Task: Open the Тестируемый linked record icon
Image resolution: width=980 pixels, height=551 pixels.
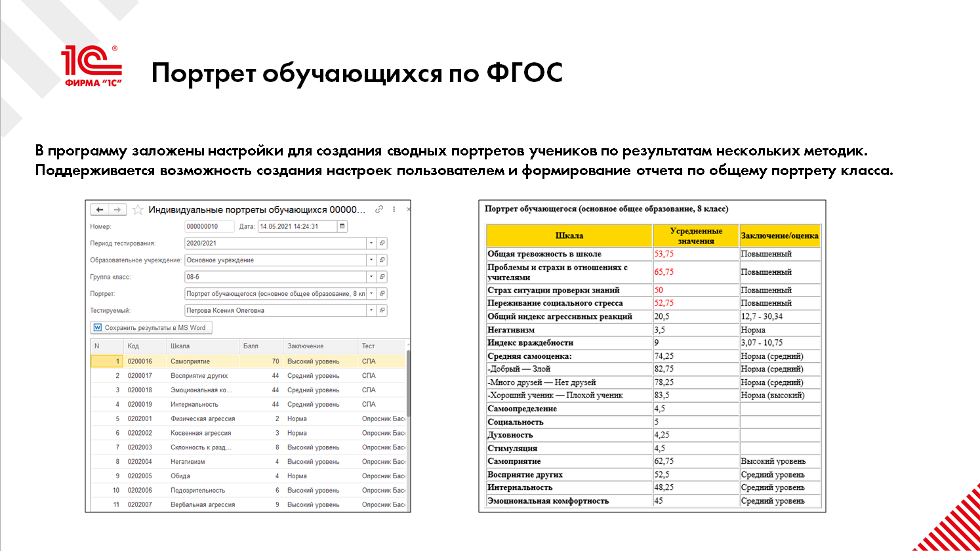Action: pos(382,310)
